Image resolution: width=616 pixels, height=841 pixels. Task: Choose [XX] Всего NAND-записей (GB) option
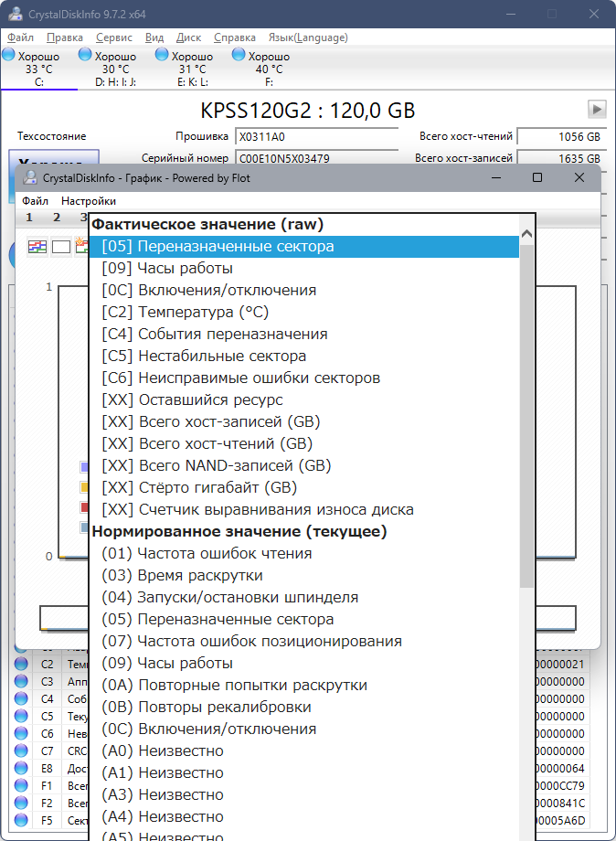pos(304,465)
